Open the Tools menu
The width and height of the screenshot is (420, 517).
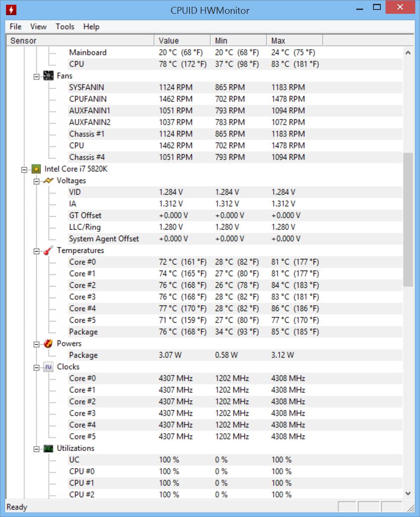(65, 27)
